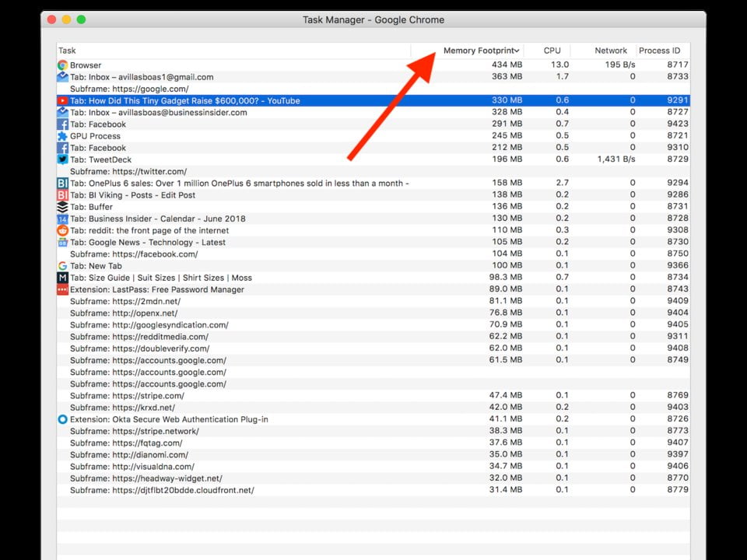Click the 41.1 MB memory value
The width and height of the screenshot is (747, 560).
point(506,419)
